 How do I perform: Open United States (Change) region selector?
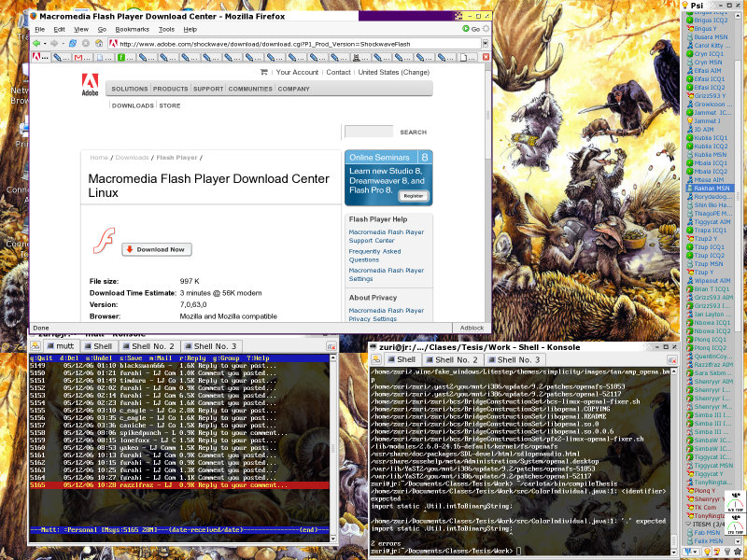point(394,72)
